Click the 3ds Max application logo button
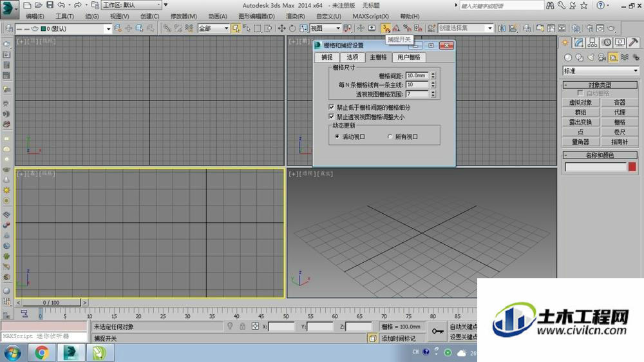 click(x=9, y=9)
